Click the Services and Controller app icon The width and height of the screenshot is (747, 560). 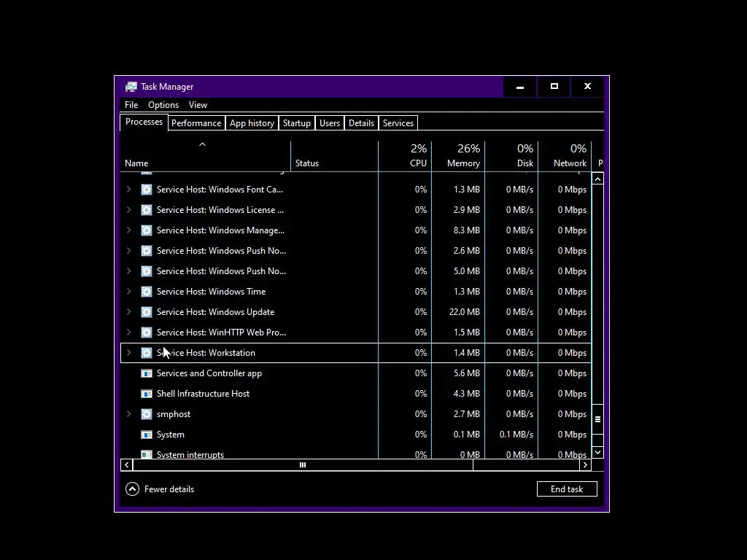(147, 373)
